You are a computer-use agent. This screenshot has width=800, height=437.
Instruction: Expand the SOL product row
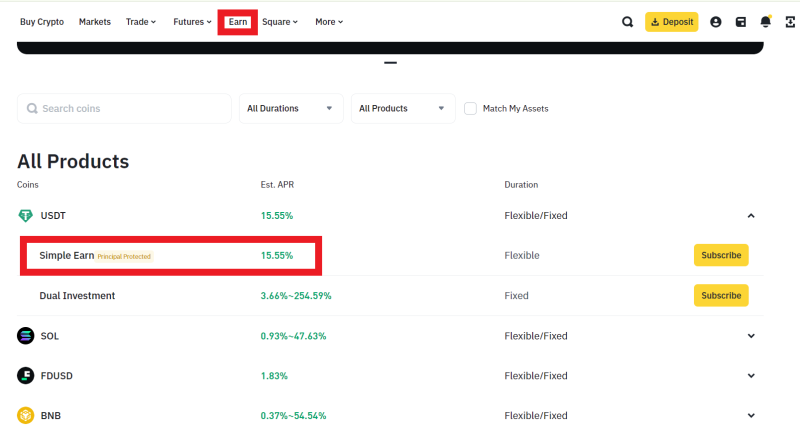pyautogui.click(x=751, y=336)
